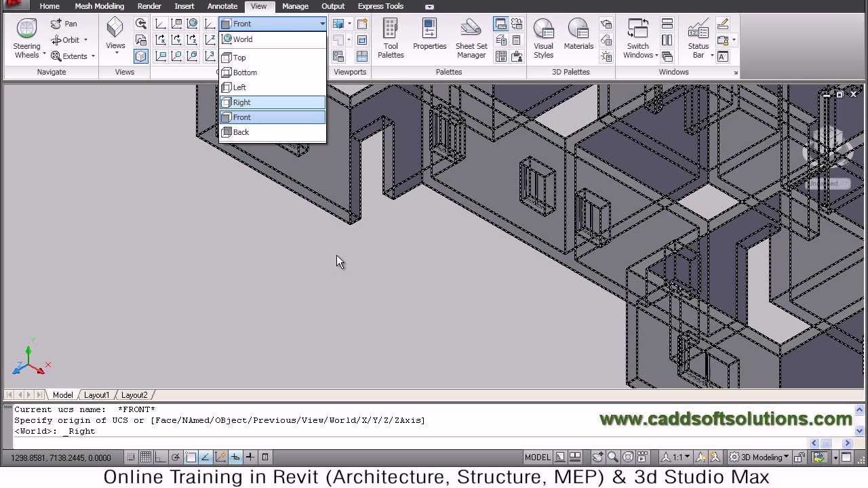Click the Status Bar button
Screen dimensions: 868x488
point(698,39)
